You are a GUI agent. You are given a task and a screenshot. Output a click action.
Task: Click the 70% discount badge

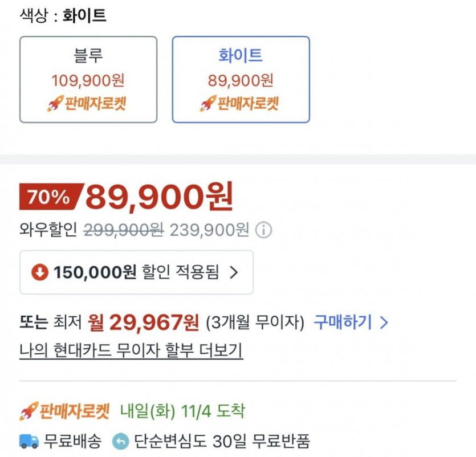point(50,197)
